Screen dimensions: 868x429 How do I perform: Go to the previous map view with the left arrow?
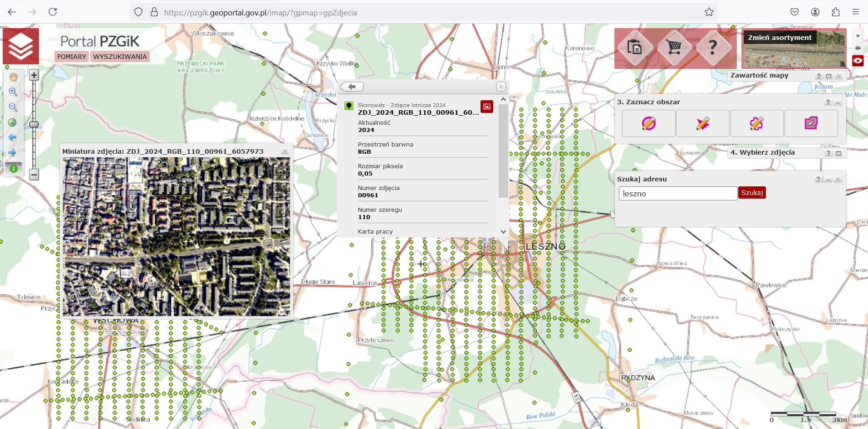point(13,137)
